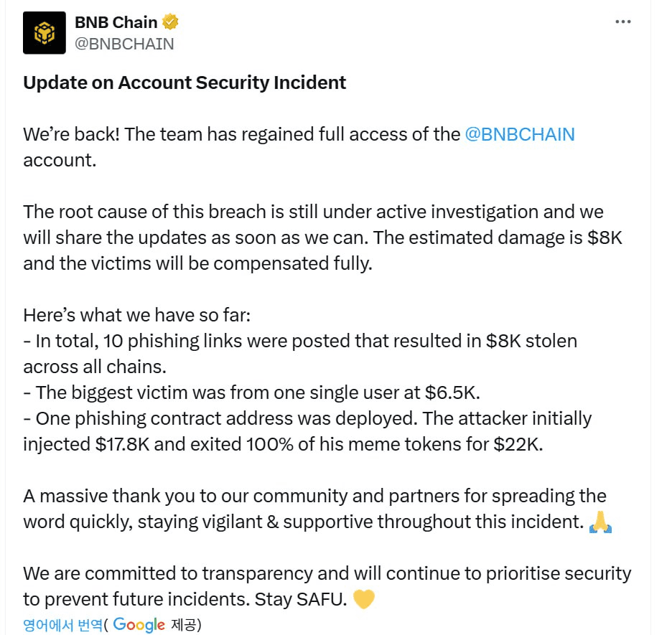Click the gold verified badge
Screen dimensions: 672x635
click(171, 22)
